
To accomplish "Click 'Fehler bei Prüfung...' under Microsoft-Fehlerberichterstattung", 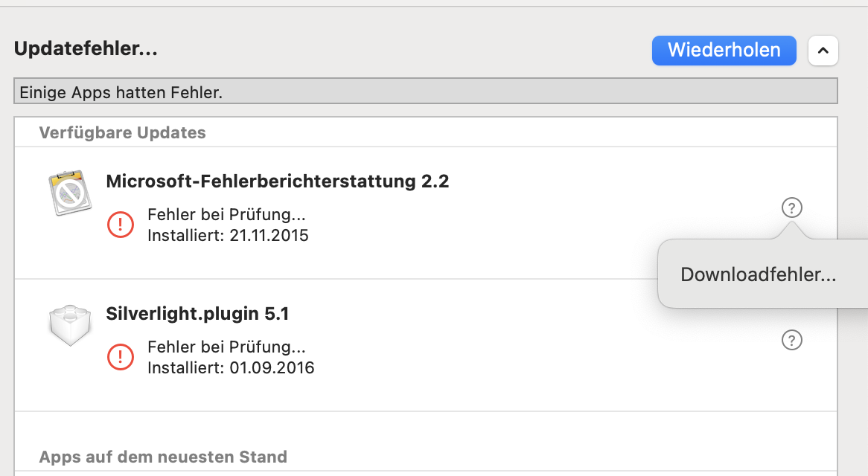I will point(227,216).
